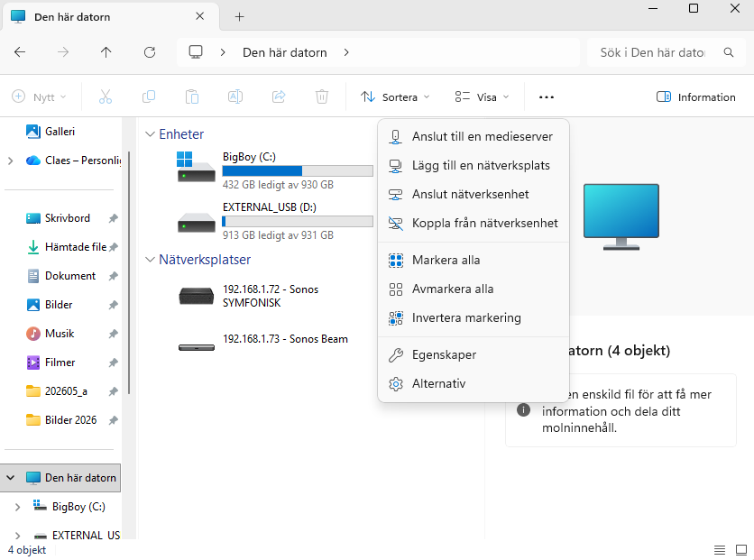Click the Share icon in toolbar

tap(279, 96)
